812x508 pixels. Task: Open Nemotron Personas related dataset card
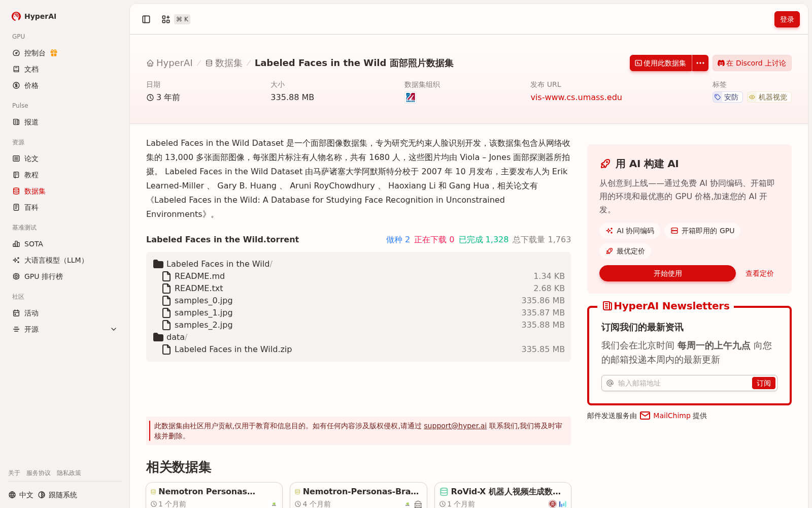coord(214,495)
